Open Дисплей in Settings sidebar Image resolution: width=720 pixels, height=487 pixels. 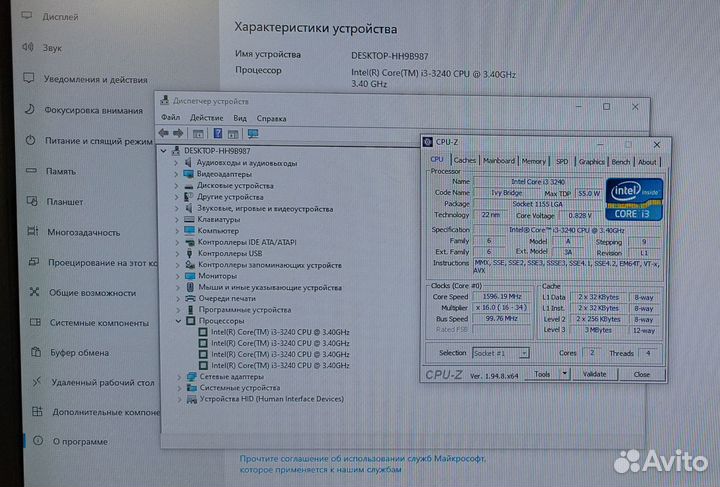(60, 17)
